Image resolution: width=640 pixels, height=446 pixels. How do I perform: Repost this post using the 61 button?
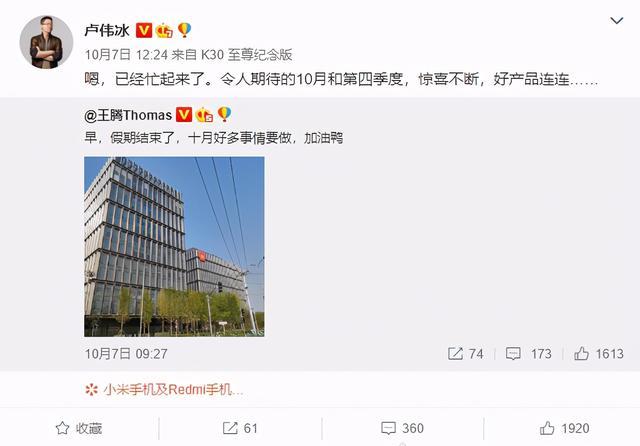tap(240, 428)
